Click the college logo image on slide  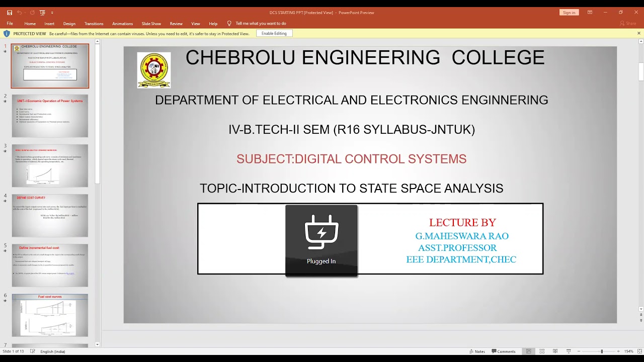pyautogui.click(x=154, y=70)
